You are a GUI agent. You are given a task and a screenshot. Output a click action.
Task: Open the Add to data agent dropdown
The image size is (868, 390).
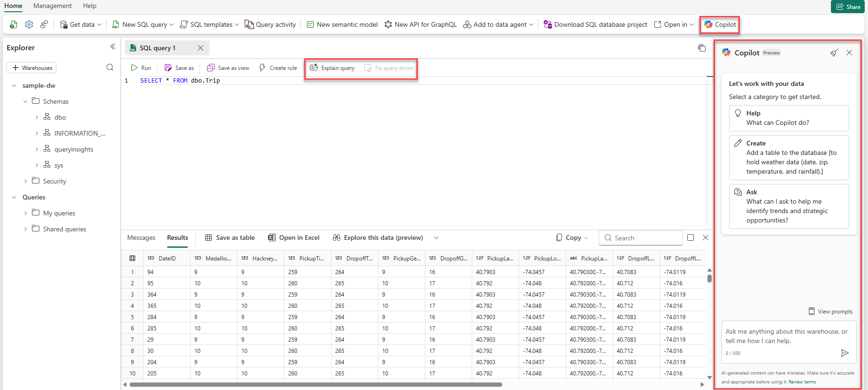pyautogui.click(x=499, y=24)
